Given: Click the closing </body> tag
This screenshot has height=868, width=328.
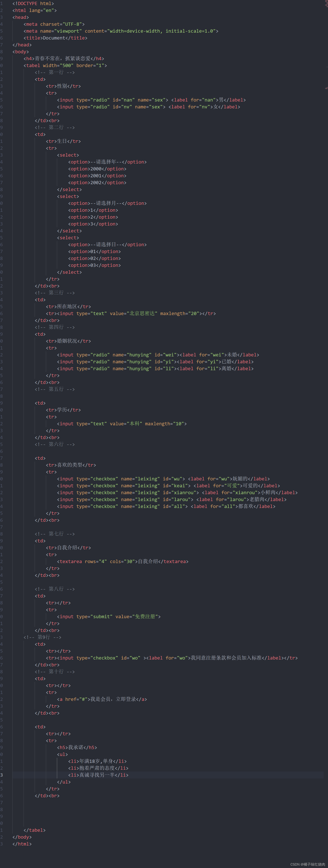Looking at the screenshot, I should (22, 837).
